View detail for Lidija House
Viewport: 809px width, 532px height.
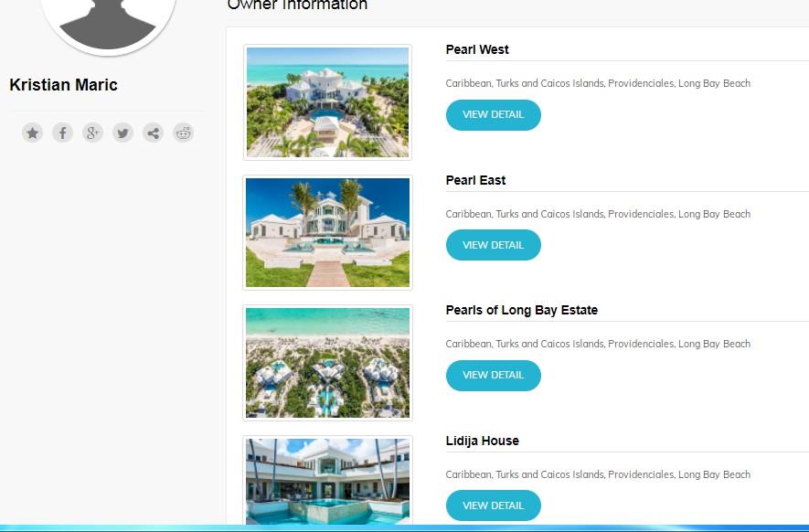[494, 505]
